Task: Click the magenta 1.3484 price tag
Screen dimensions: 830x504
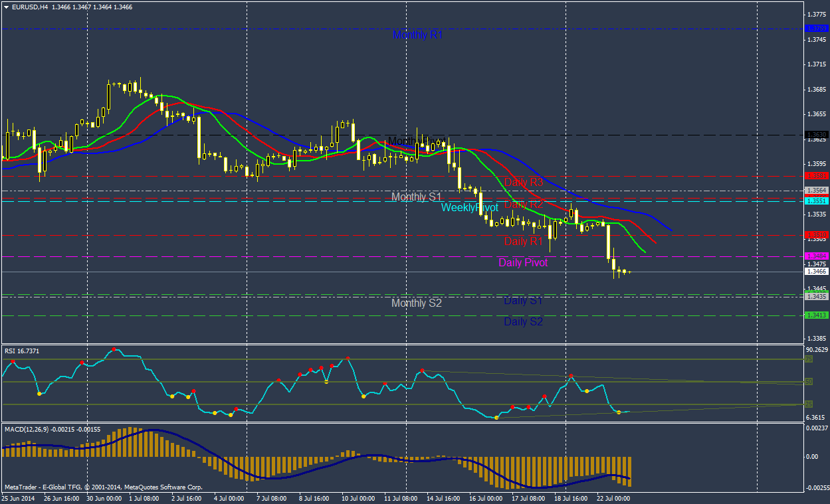Action: tap(815, 256)
